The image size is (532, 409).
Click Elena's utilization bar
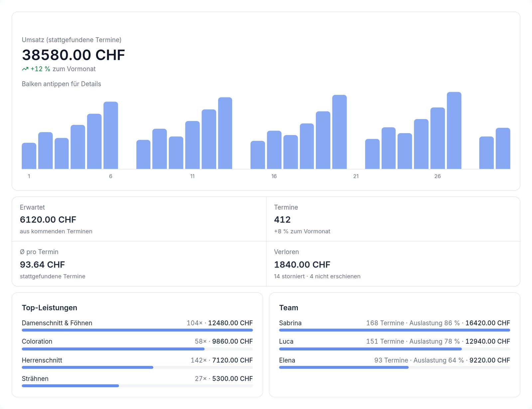pyautogui.click(x=395, y=367)
